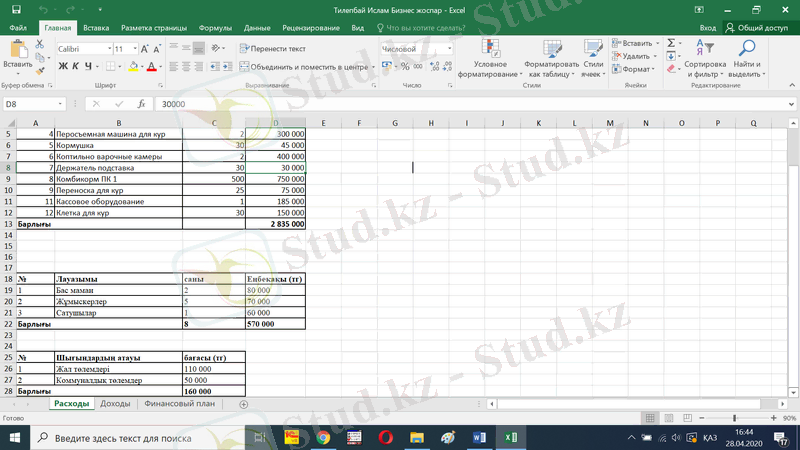
Task: Align text right in cell
Action: (x=198, y=66)
